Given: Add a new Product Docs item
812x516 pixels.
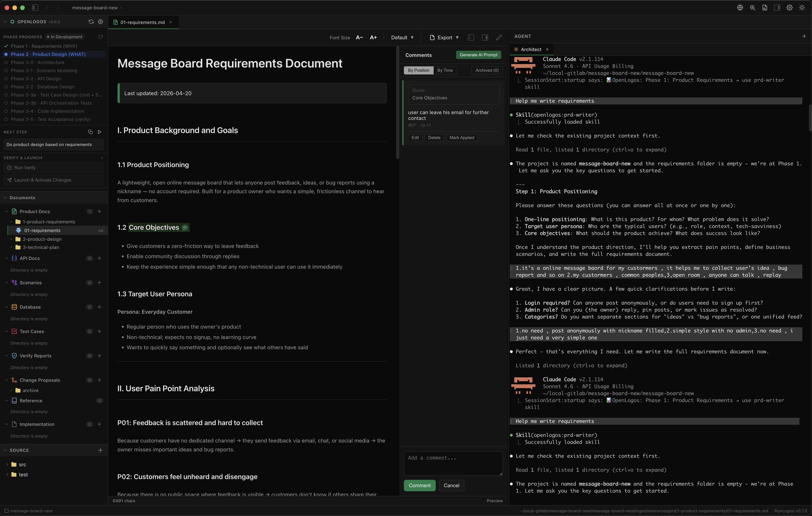Looking at the screenshot, I should click(100, 212).
